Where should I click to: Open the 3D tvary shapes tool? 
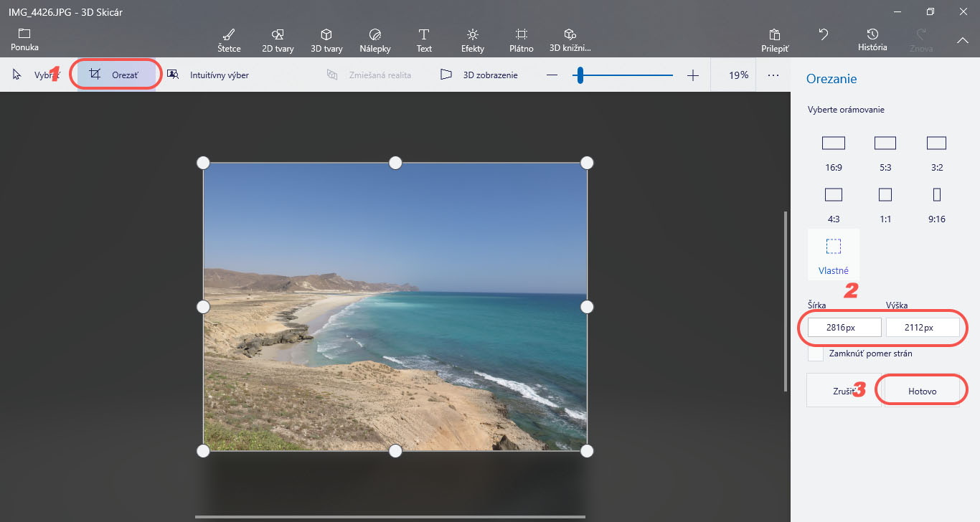[326, 40]
